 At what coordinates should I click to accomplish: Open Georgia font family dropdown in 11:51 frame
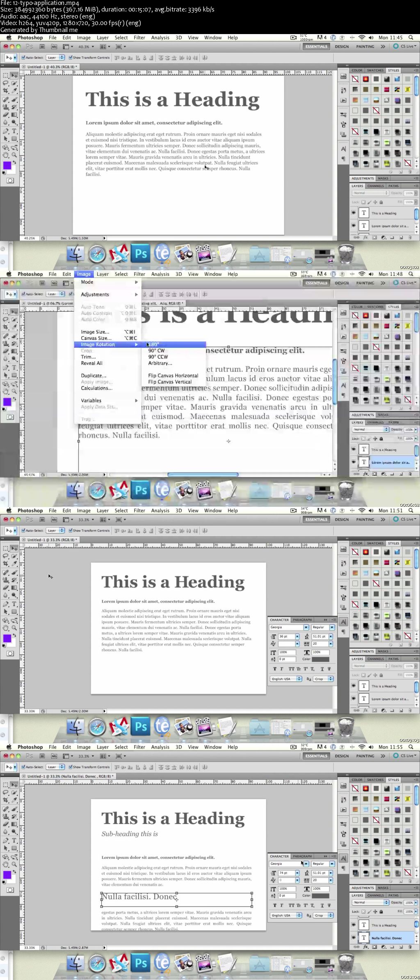(306, 627)
